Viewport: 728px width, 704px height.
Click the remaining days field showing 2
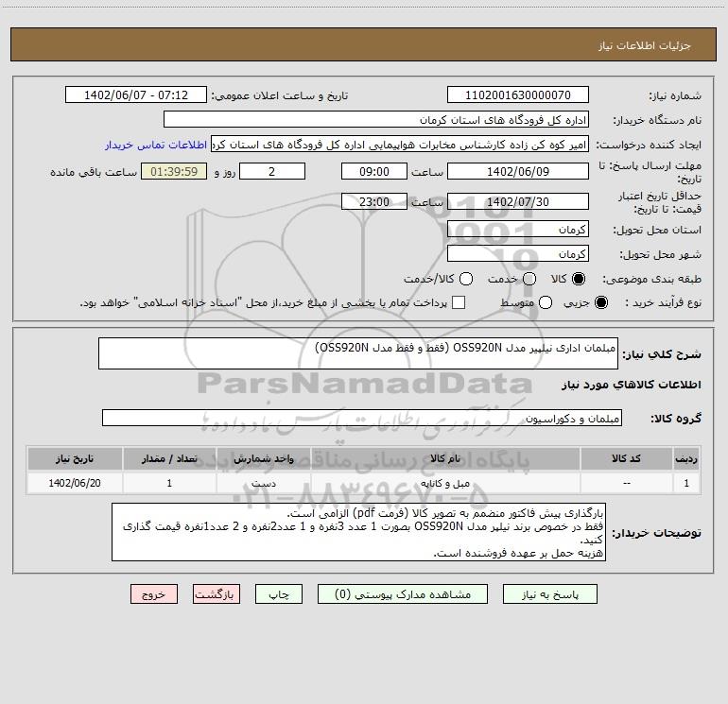tap(272, 171)
